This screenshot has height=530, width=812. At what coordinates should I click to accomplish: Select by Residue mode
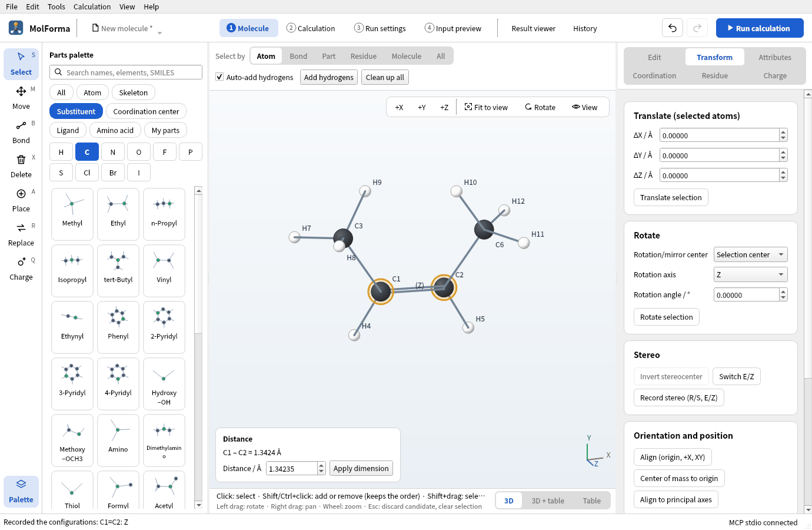364,56
